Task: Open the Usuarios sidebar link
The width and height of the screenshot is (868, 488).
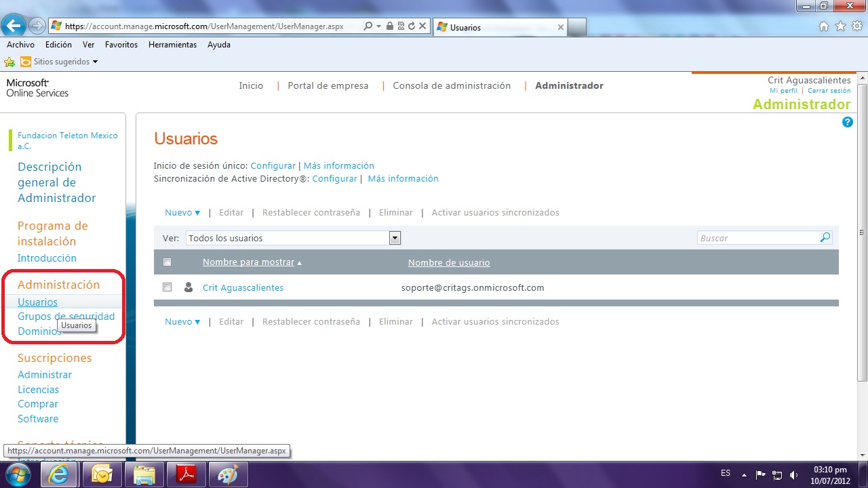Action: coord(37,302)
